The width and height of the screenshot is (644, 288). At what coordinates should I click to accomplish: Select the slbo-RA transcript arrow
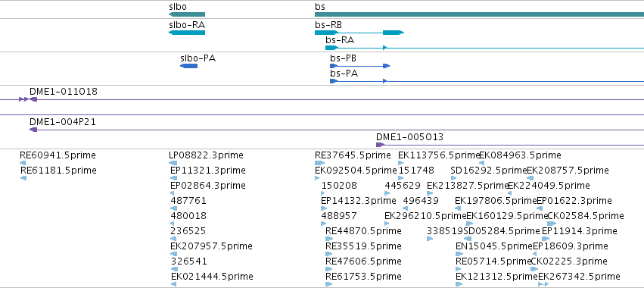pos(187,33)
